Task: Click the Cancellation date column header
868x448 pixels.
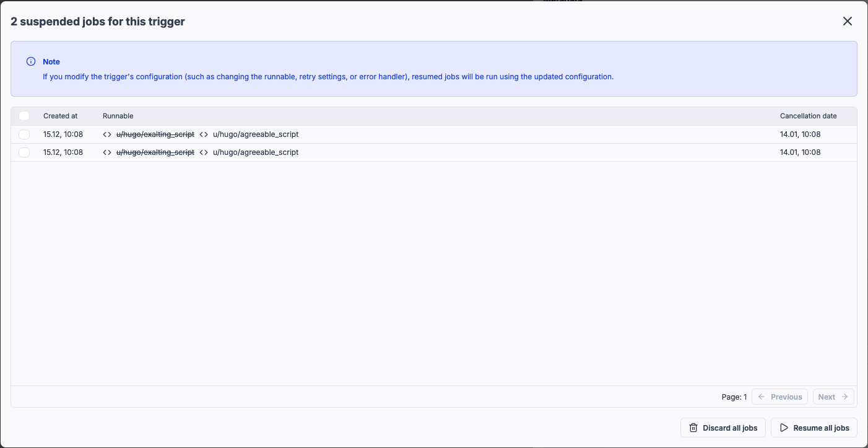Action: (x=808, y=116)
